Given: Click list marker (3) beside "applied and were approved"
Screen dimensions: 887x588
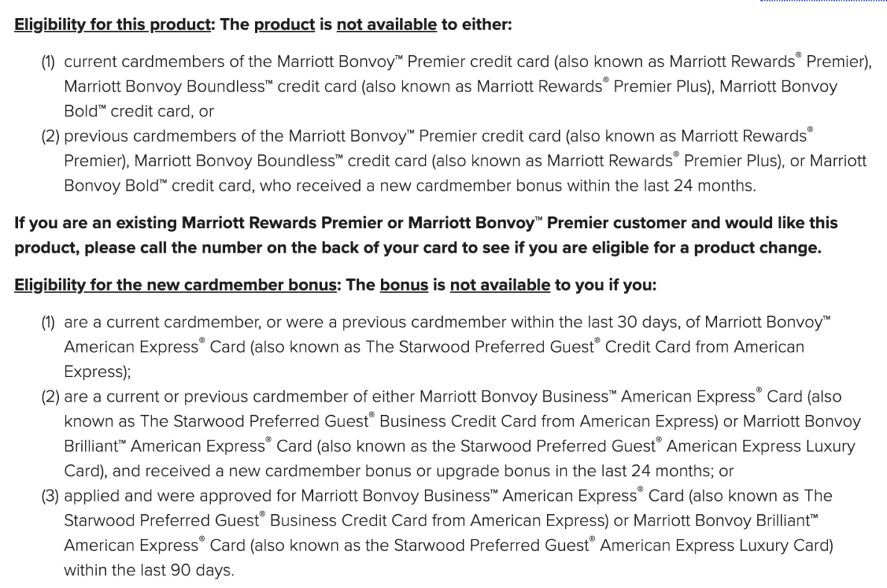Looking at the screenshot, I should coord(51,496).
